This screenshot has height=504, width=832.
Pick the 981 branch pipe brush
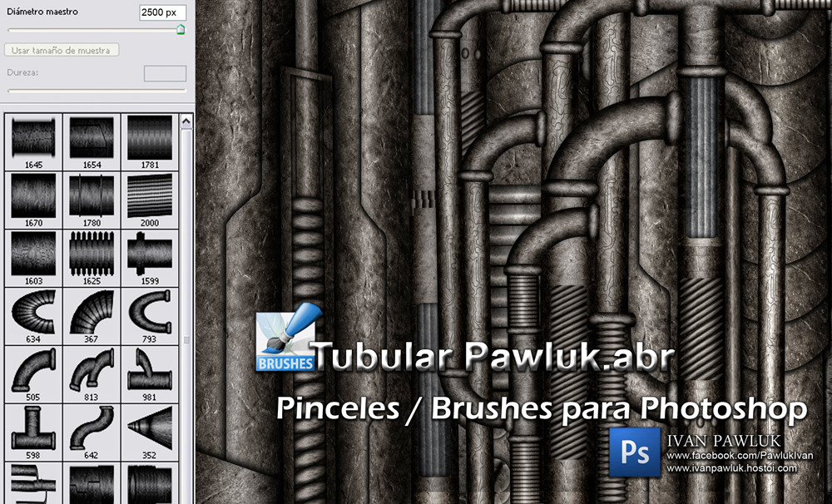150,374
